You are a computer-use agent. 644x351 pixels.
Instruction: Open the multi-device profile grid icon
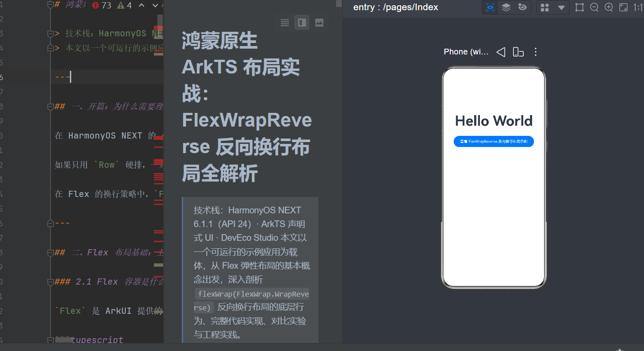(x=545, y=8)
